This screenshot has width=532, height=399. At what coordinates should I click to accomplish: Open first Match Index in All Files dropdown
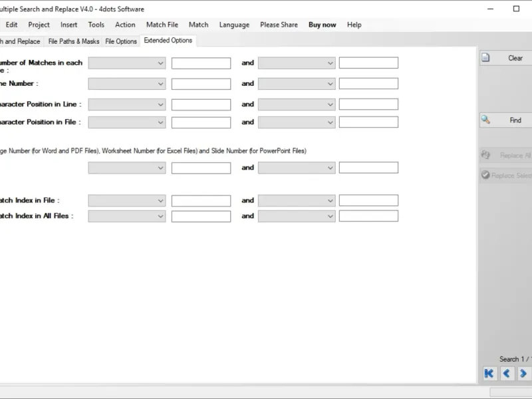pyautogui.click(x=127, y=216)
